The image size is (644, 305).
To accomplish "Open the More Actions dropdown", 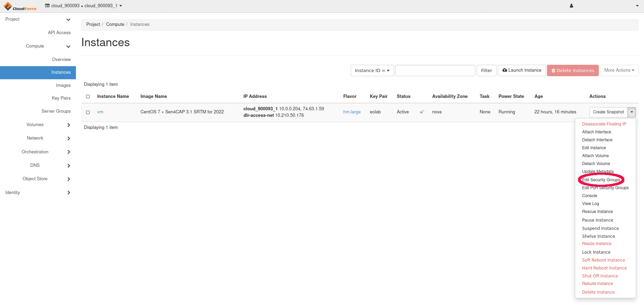I will coord(619,70).
